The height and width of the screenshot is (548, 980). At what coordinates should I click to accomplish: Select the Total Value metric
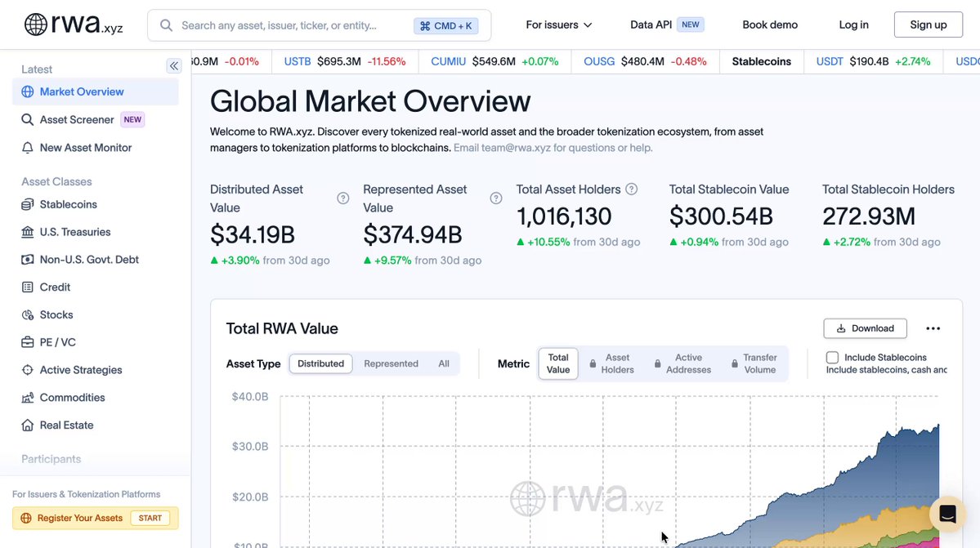pos(558,364)
